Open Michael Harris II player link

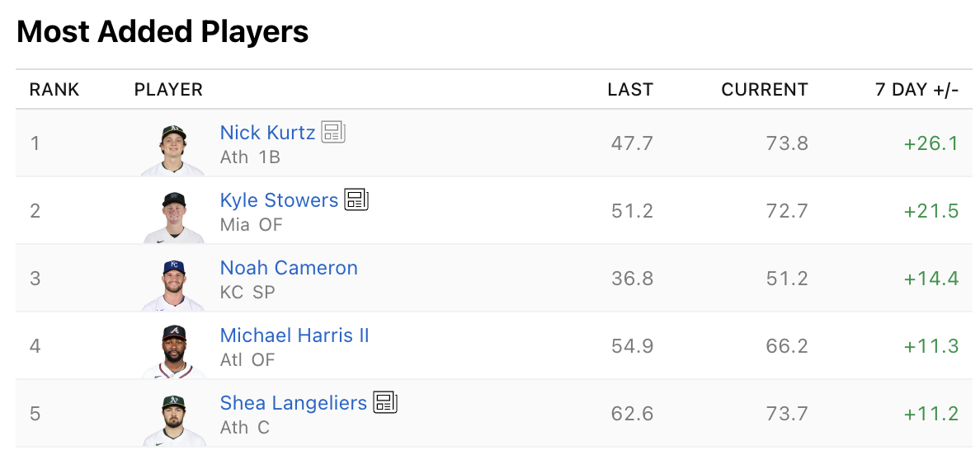click(x=294, y=335)
